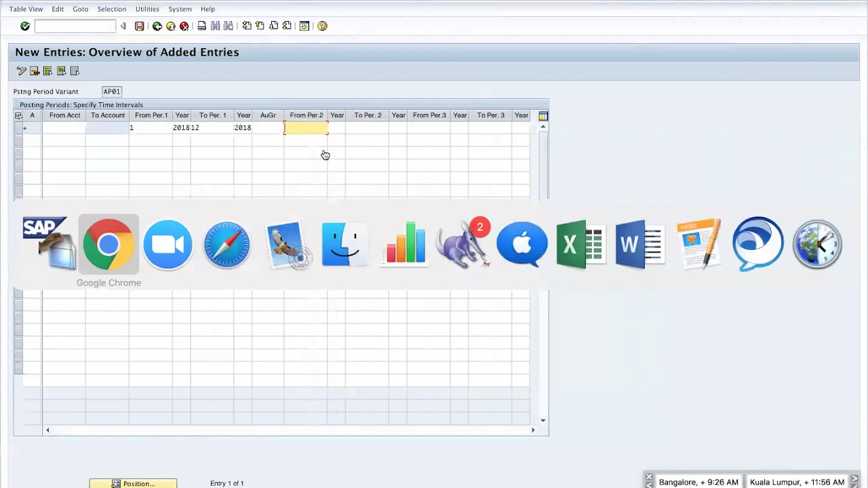Save the entries with the floppy disk icon
The height and width of the screenshot is (488, 868).
pos(139,26)
